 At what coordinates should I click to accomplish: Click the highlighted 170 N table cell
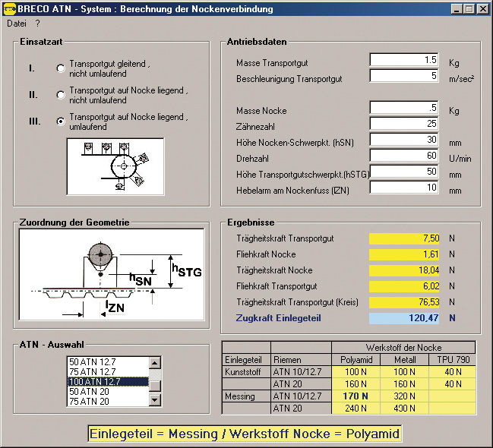pos(356,396)
